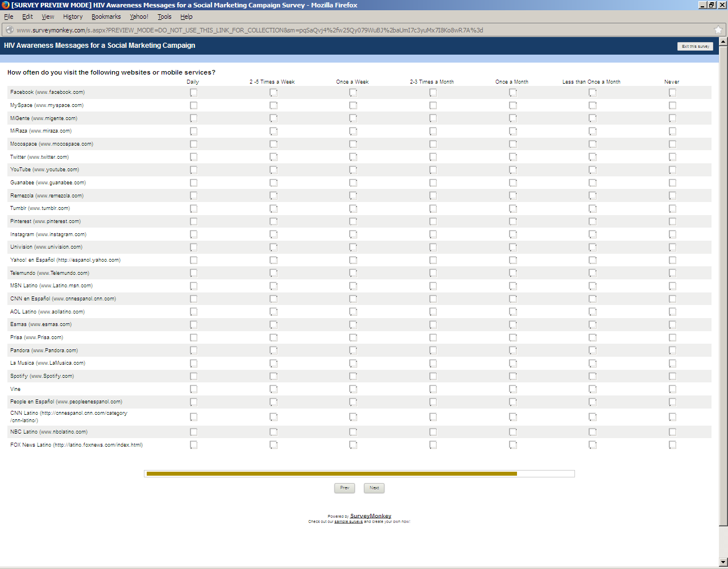
Task: Check Never for FOX News Latino
Action: coord(672,445)
